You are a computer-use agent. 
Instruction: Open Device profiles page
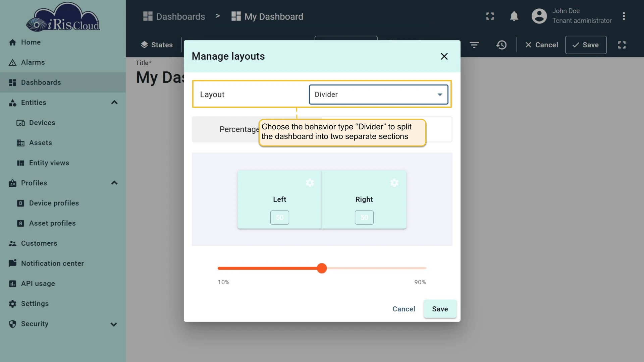pos(63,203)
